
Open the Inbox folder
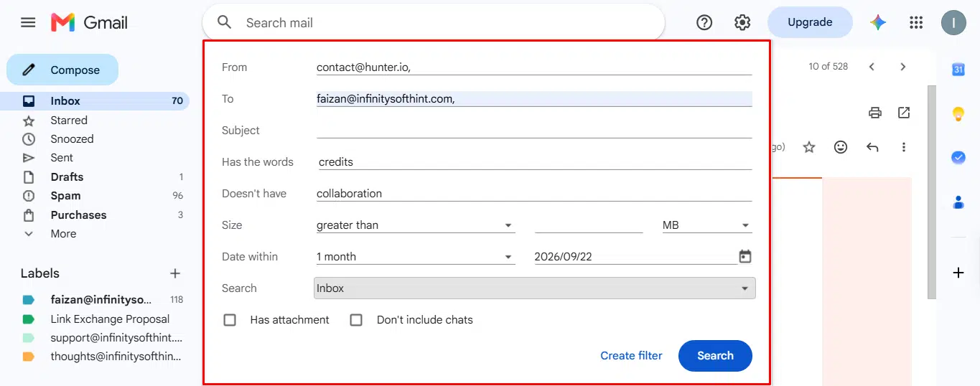point(95,101)
